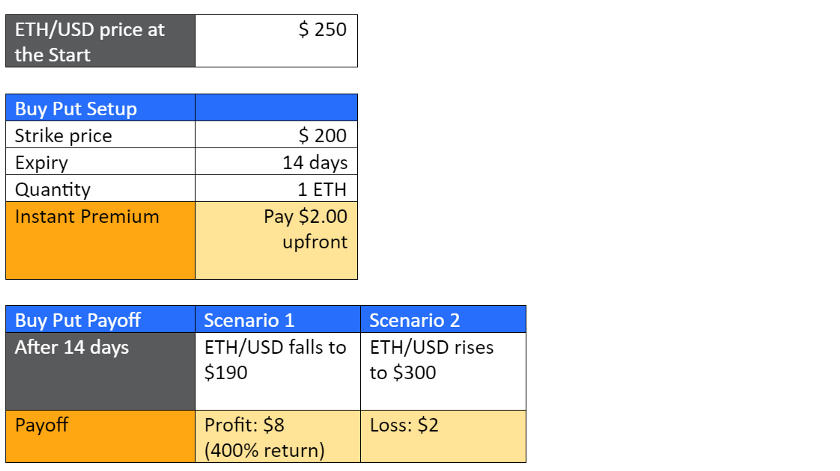Viewport: 840px width, 471px height.
Task: Click the Scenario 1 column header
Action: (x=277, y=320)
